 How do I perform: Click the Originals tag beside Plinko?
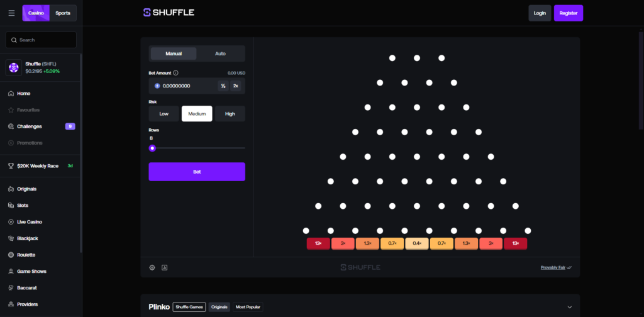tap(219, 307)
